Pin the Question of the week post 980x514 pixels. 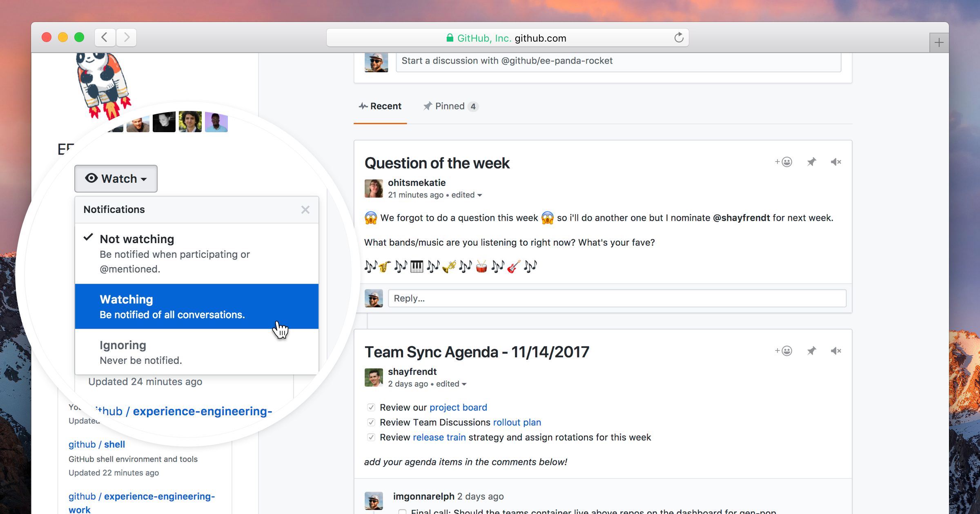[811, 162]
